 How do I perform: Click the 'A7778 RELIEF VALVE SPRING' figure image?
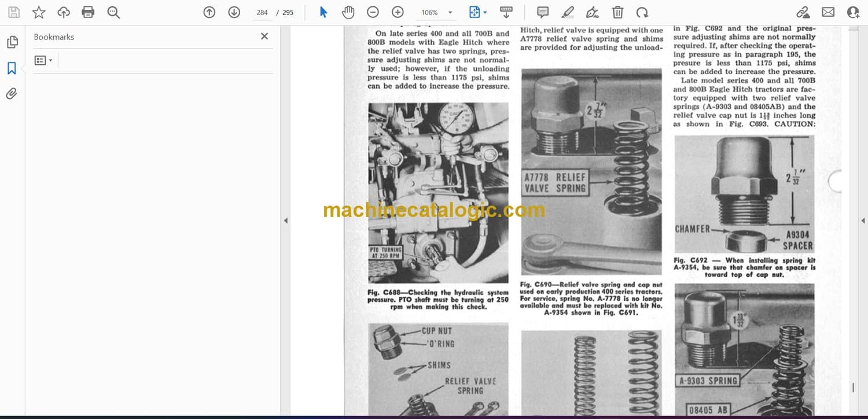point(591,172)
